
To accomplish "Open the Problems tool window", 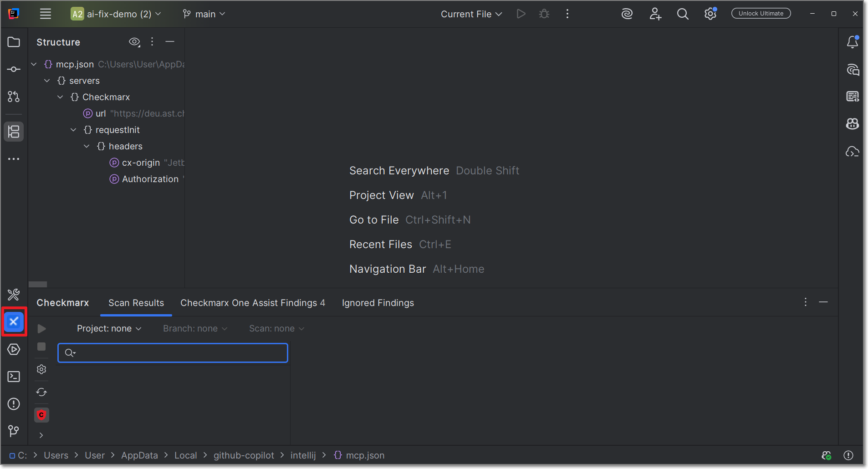I will (14, 404).
